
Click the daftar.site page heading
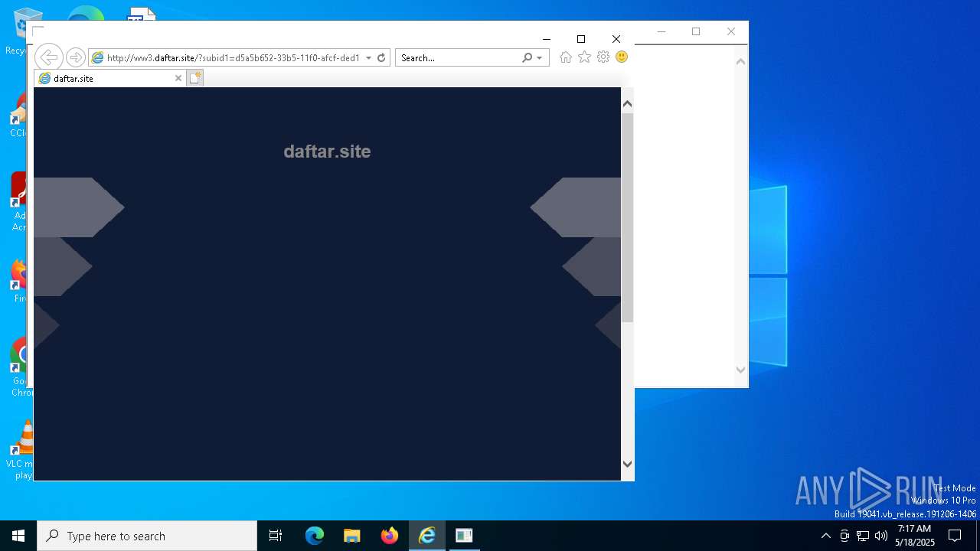327,152
